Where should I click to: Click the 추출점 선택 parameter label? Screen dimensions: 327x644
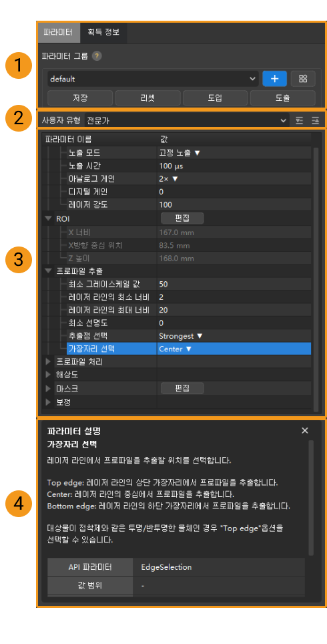click(x=88, y=336)
